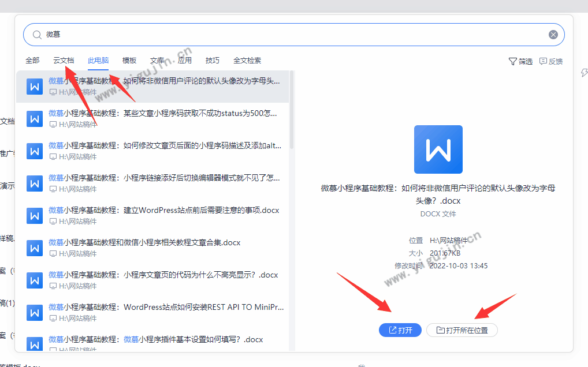
Task: Select result about 切换编辑器模式就不见了
Action: click(x=152, y=183)
